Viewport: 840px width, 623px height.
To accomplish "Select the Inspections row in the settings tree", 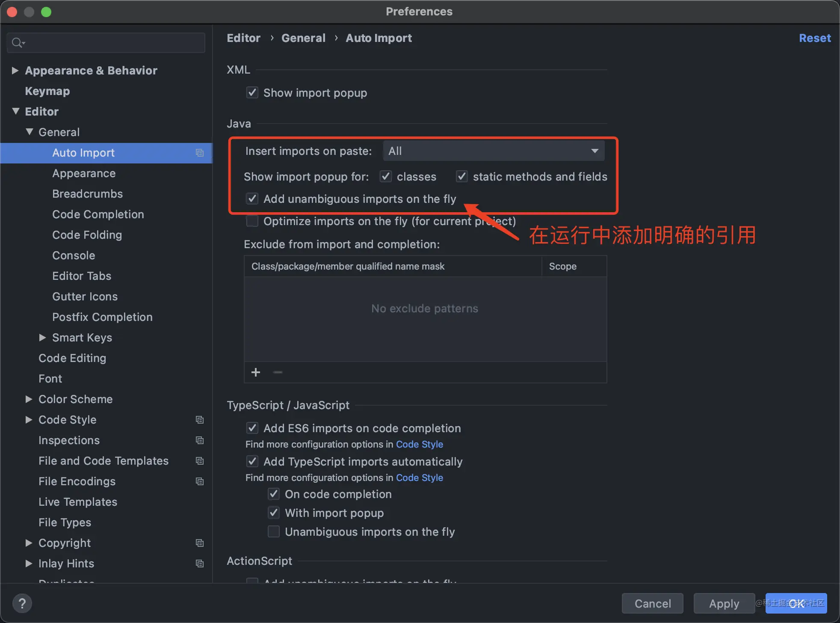I will (x=106, y=440).
